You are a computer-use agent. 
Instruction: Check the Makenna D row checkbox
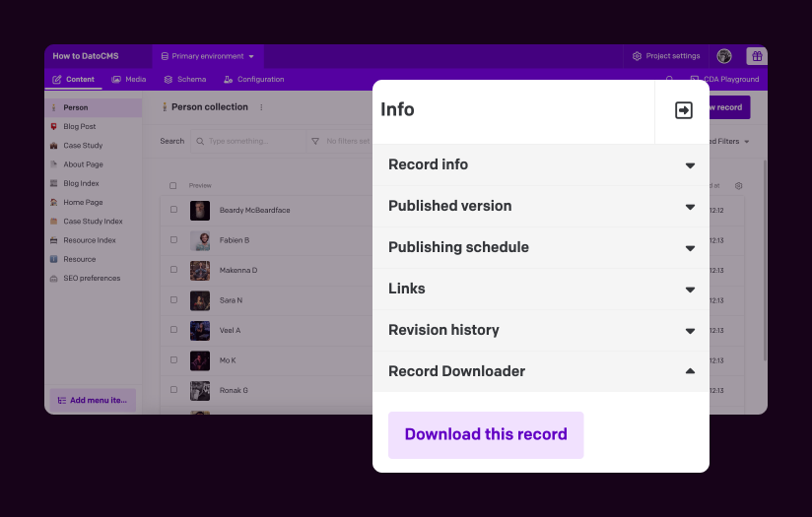[173, 270]
